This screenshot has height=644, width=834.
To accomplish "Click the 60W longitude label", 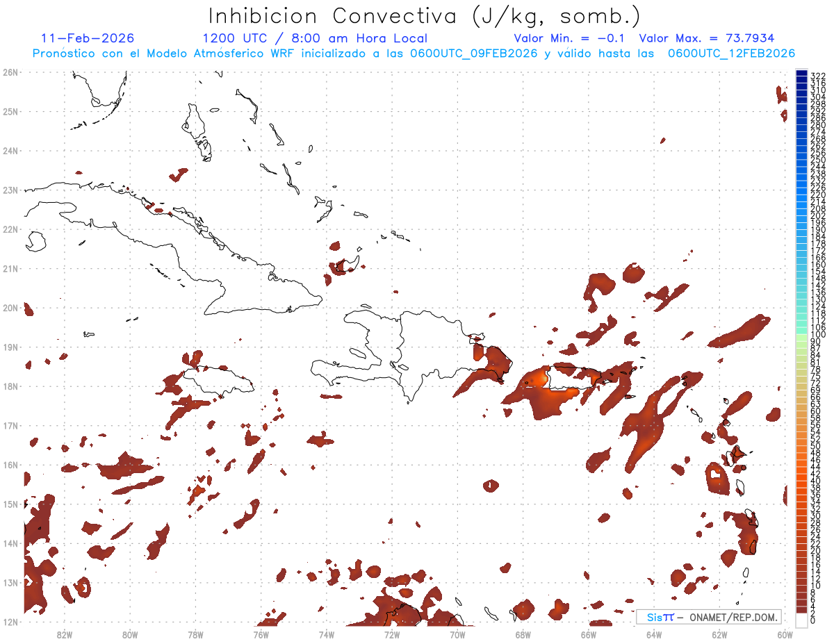I will tap(785, 634).
